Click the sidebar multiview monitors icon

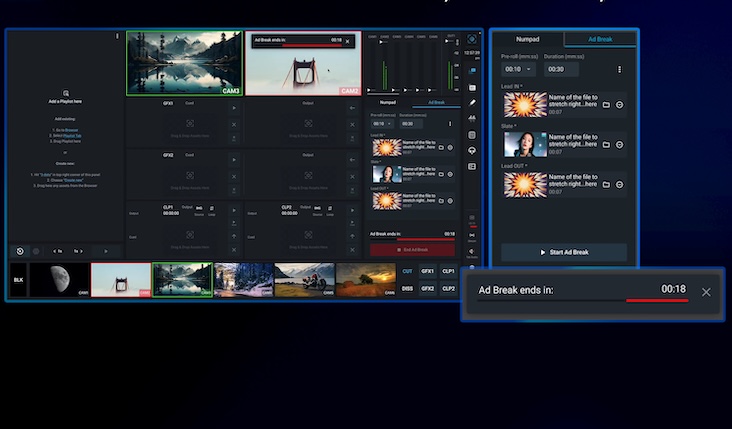pyautogui.click(x=472, y=70)
